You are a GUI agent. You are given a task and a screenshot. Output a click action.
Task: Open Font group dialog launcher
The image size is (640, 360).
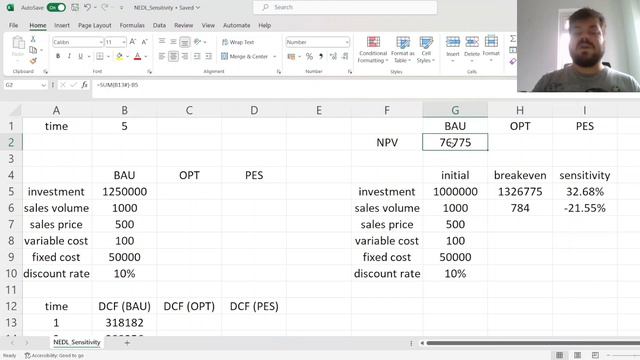coord(150,71)
